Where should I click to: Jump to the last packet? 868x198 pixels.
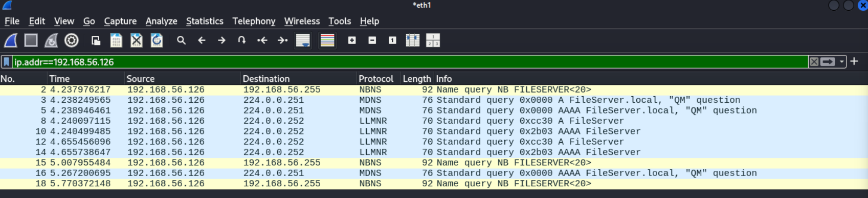point(282,40)
